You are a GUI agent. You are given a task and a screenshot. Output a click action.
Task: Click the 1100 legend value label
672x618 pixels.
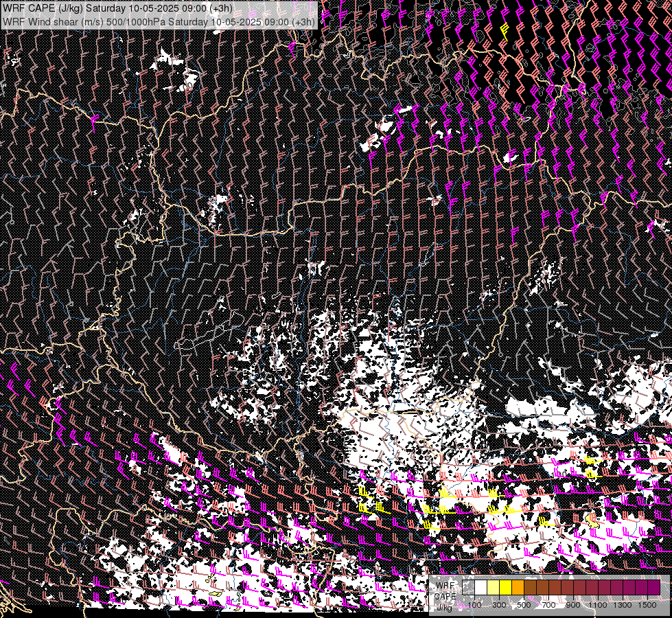click(x=598, y=605)
